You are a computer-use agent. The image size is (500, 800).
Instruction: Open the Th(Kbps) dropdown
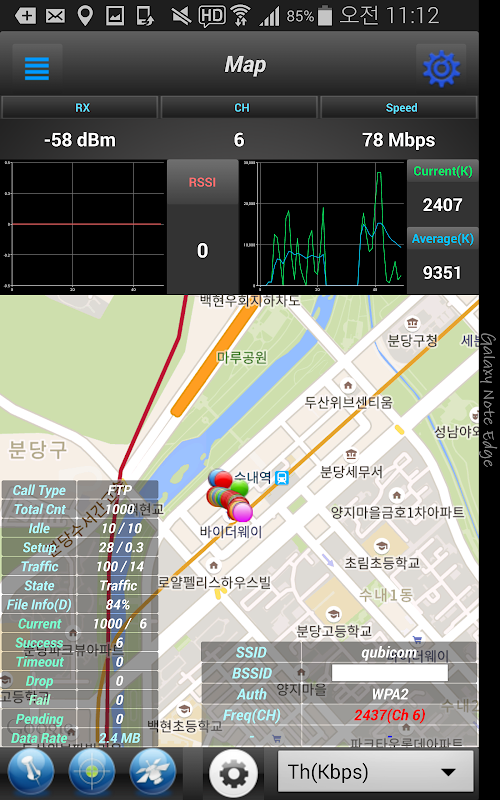(x=376, y=771)
